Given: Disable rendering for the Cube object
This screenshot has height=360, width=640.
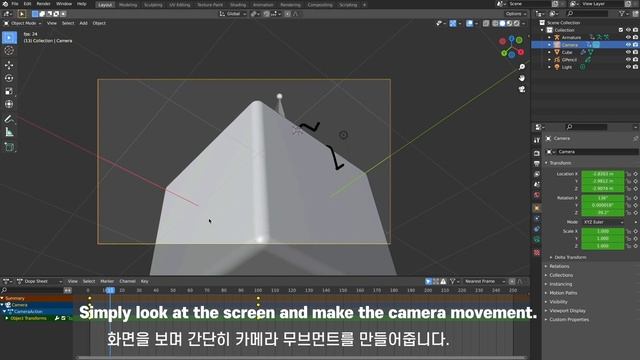Looking at the screenshot, I should click(x=636, y=52).
